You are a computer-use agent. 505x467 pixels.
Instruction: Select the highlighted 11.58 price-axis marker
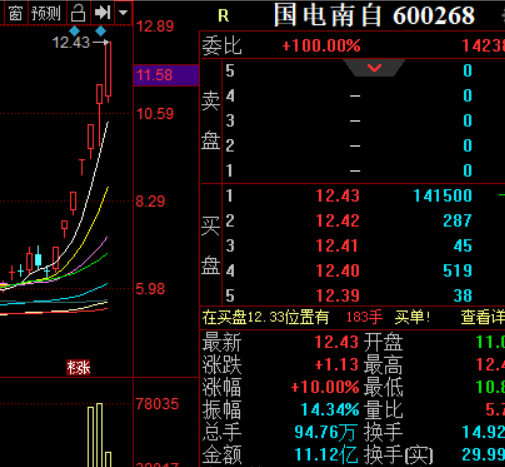coord(166,75)
